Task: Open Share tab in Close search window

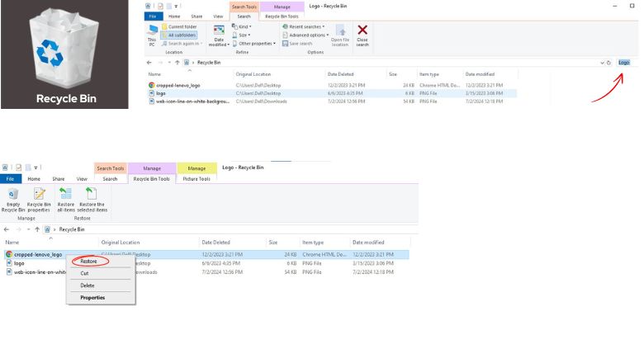Action: pyautogui.click(x=197, y=16)
